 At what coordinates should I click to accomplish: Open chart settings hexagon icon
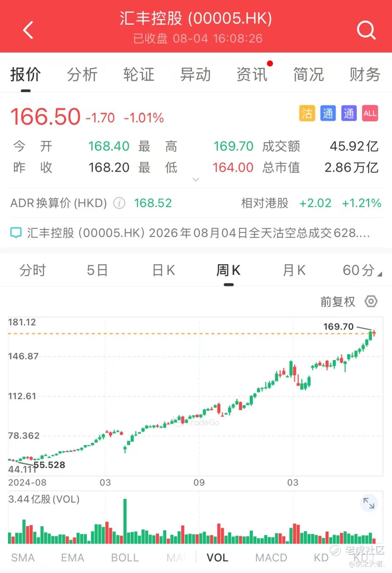(371, 301)
